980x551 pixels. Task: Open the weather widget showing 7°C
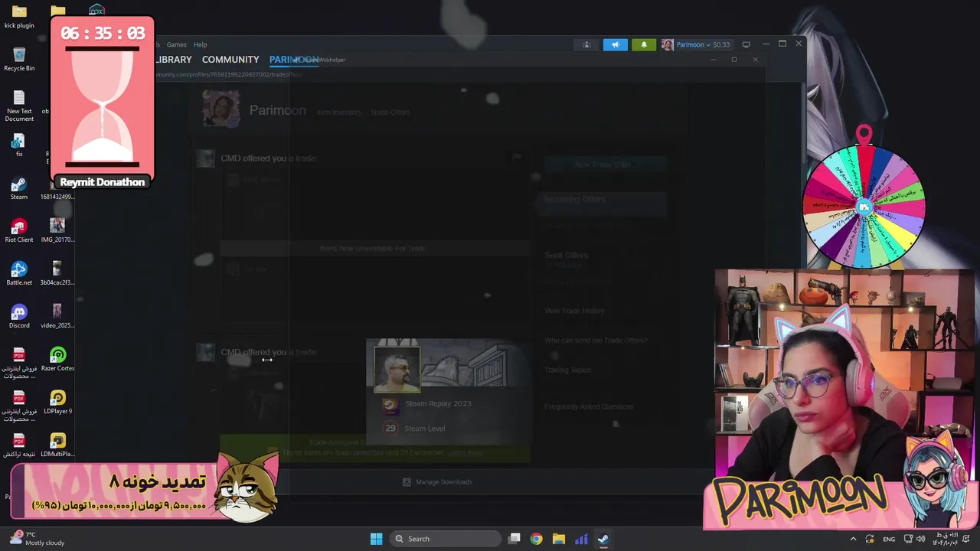tap(37, 539)
